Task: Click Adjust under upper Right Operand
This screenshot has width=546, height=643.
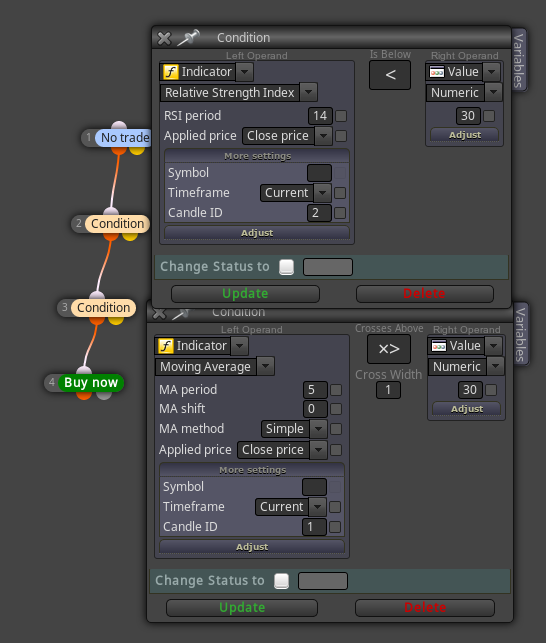Action: click(465, 135)
